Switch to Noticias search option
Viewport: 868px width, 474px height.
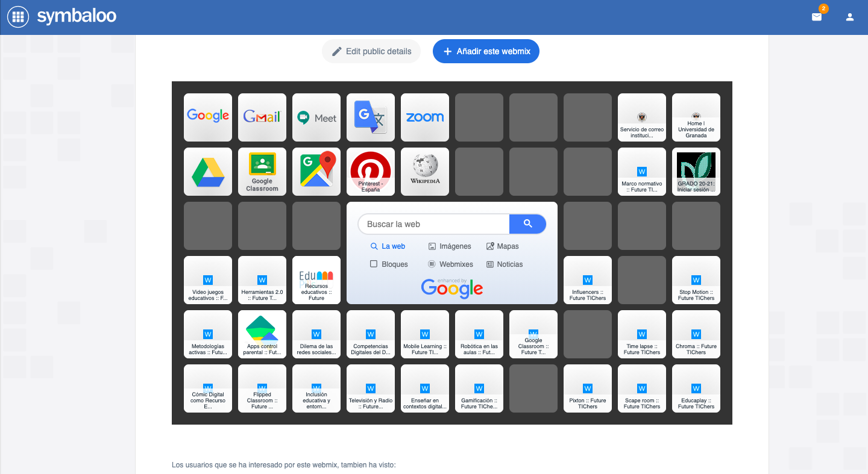(505, 264)
